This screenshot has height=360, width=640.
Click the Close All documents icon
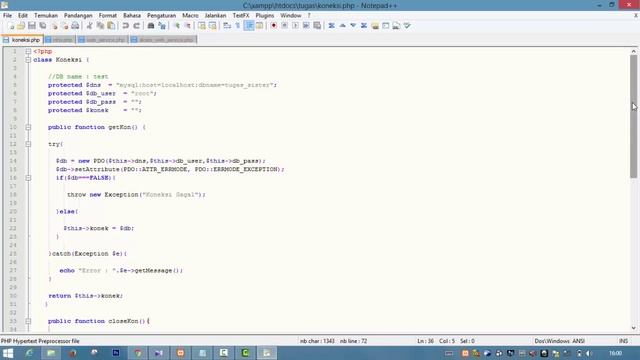[x=64, y=26]
